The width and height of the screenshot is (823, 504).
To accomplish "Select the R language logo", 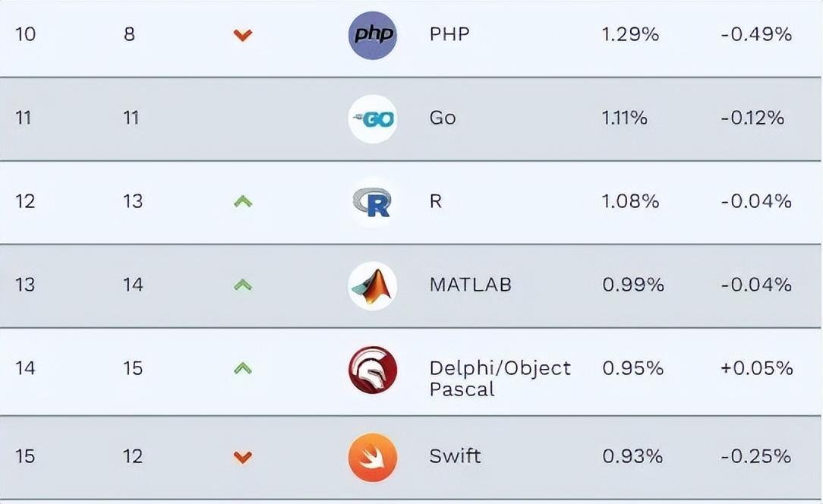I will point(373,202).
